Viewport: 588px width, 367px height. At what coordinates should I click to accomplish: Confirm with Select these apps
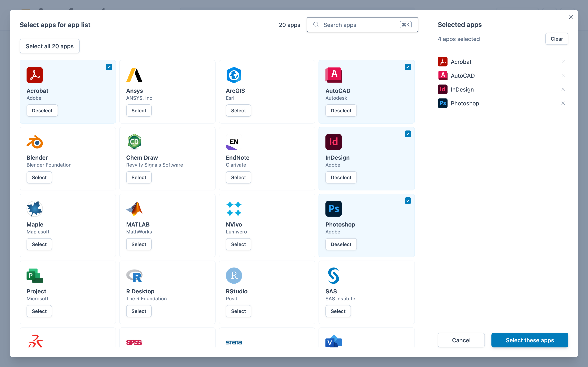pos(530,340)
